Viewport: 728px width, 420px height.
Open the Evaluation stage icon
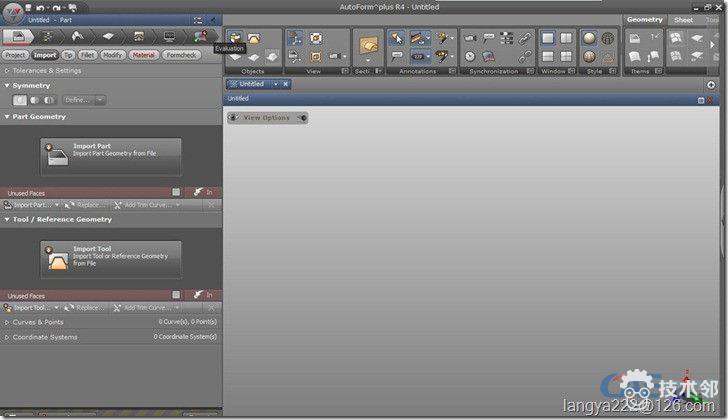201,36
